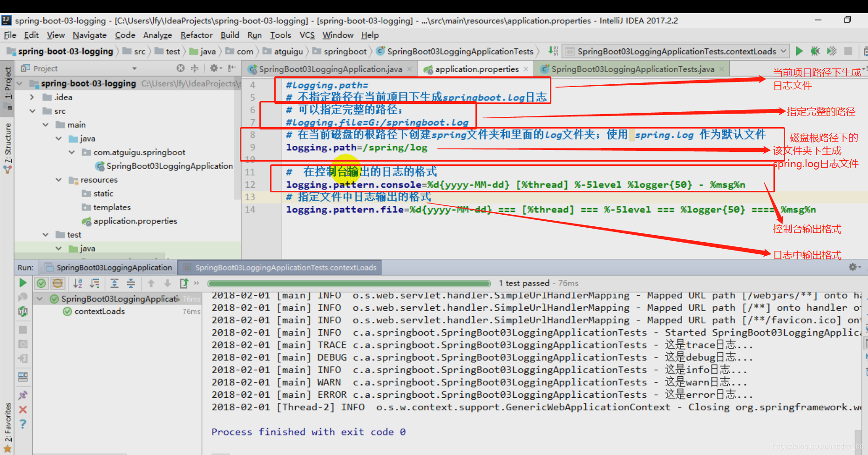Go to next failed test

[x=167, y=283]
